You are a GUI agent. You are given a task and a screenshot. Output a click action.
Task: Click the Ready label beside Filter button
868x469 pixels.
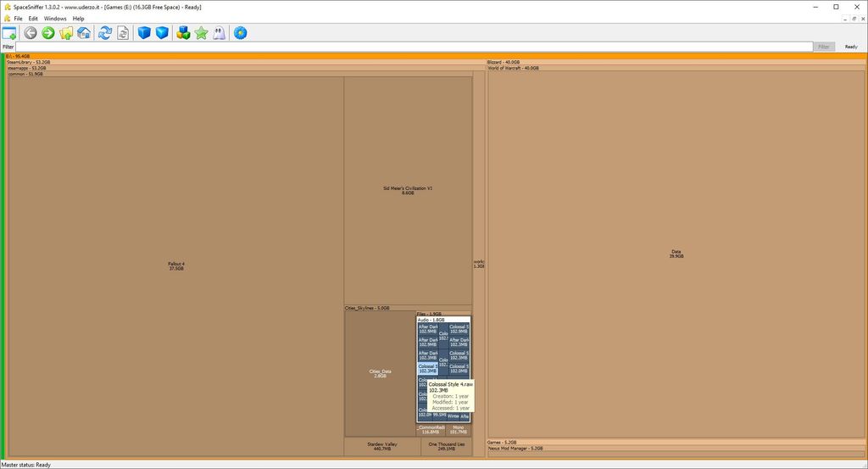tap(851, 47)
